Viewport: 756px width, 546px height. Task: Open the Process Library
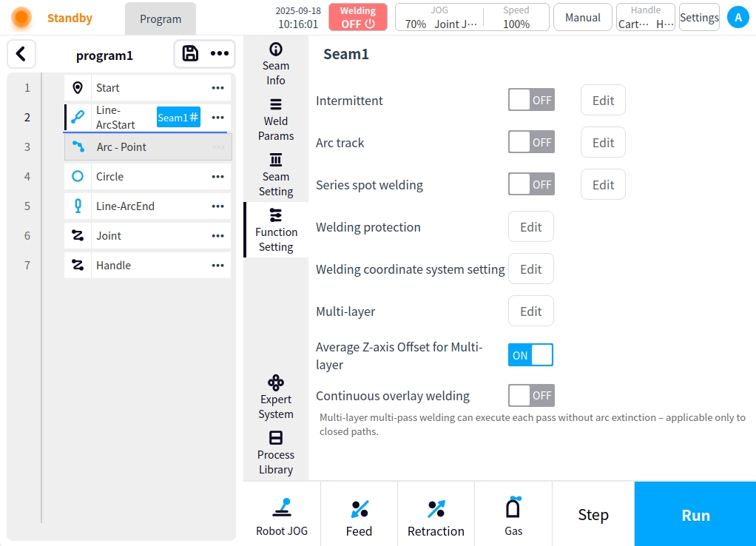coord(276,453)
